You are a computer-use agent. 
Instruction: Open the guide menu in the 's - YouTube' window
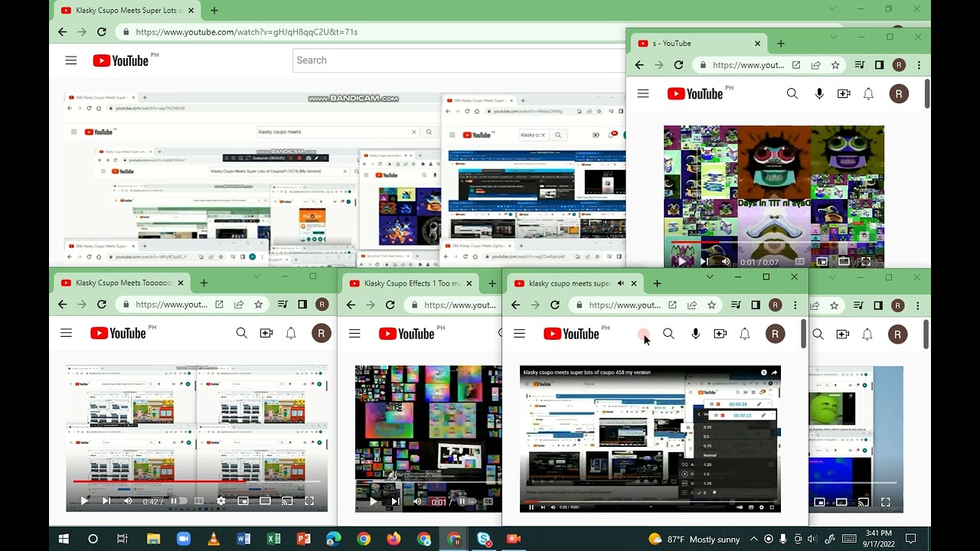pyautogui.click(x=643, y=93)
